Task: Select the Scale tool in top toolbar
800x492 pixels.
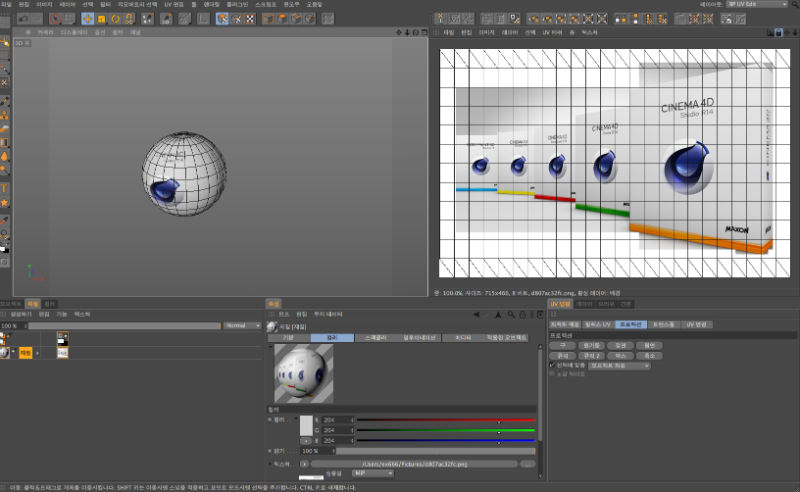Action: pyautogui.click(x=102, y=19)
